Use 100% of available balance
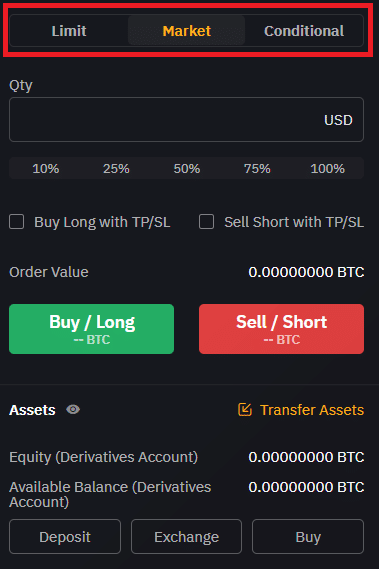The height and width of the screenshot is (569, 379). (x=327, y=168)
